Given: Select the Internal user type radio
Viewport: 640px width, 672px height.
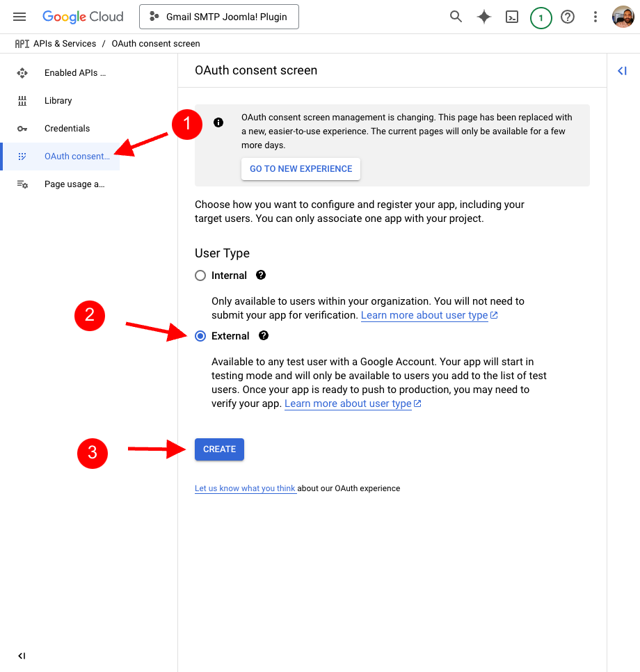Looking at the screenshot, I should [x=200, y=275].
